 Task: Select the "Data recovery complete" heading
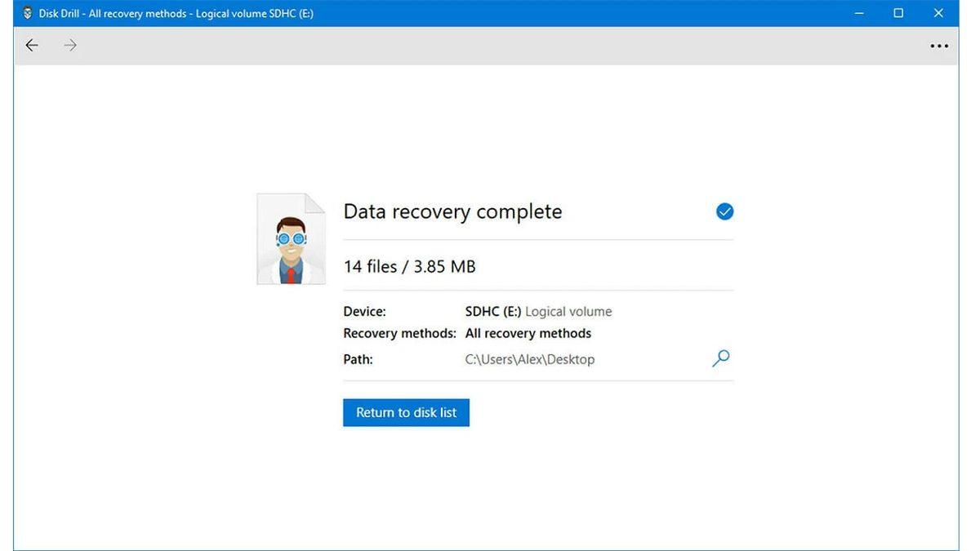(452, 212)
